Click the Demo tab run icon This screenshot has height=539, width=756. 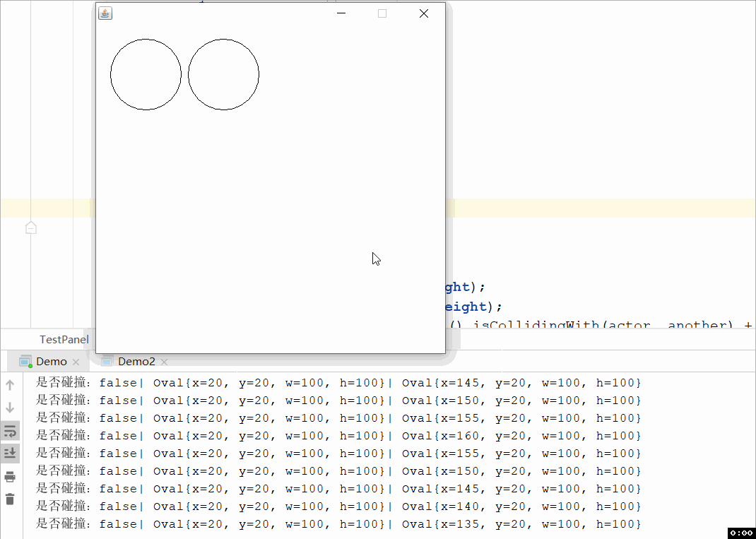tap(25, 362)
